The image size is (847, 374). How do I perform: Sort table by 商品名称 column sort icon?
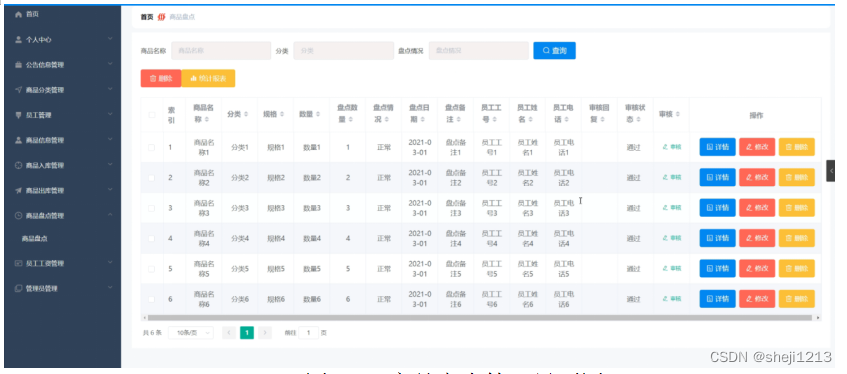click(207, 119)
